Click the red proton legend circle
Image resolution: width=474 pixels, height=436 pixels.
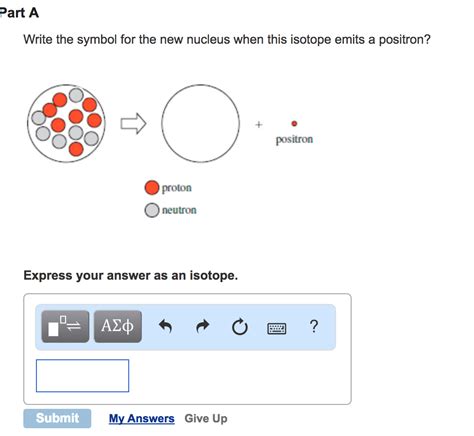[152, 187]
